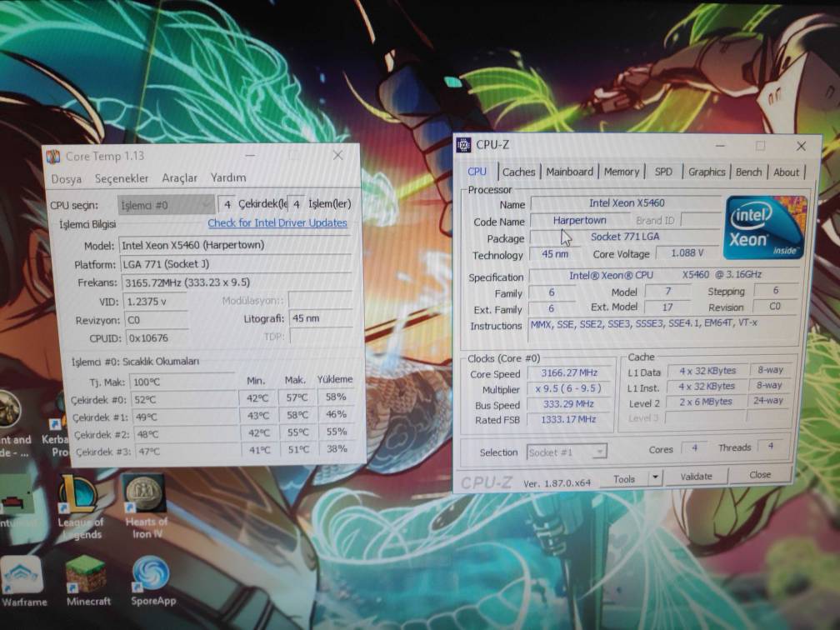840x630 pixels.
Task: Click the Model field showing Intel Xeon X5460 (Harpertown)
Action: (234, 245)
